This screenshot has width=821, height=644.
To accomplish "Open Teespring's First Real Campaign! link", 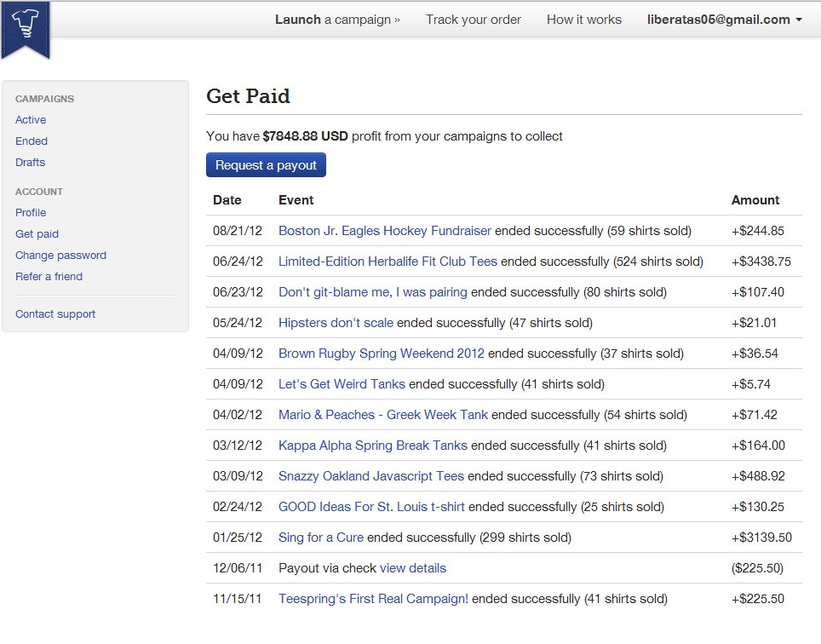I will tap(373, 599).
